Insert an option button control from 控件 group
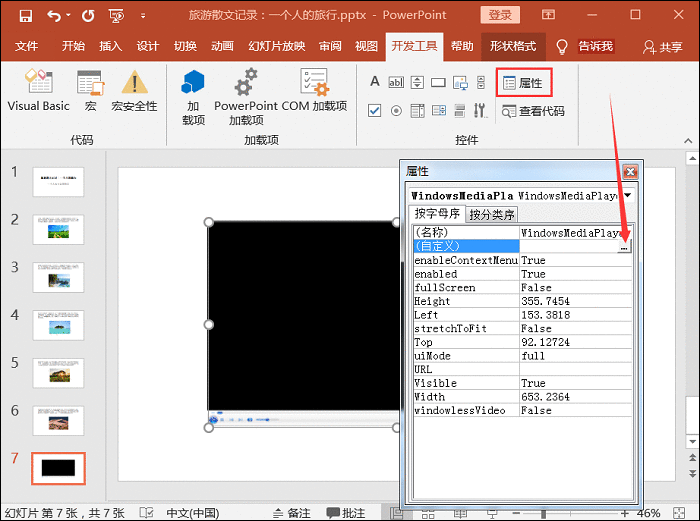Viewport: 700px width, 521px height. pos(396,110)
